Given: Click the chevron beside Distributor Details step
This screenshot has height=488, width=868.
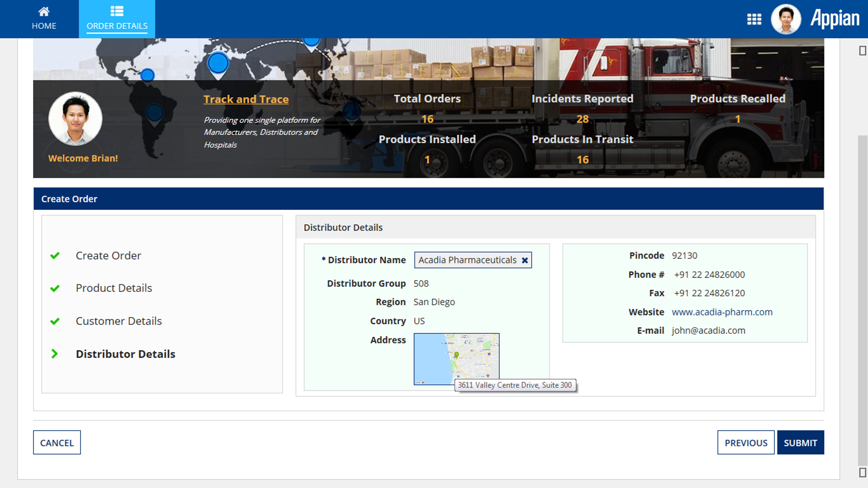Looking at the screenshot, I should click(54, 354).
